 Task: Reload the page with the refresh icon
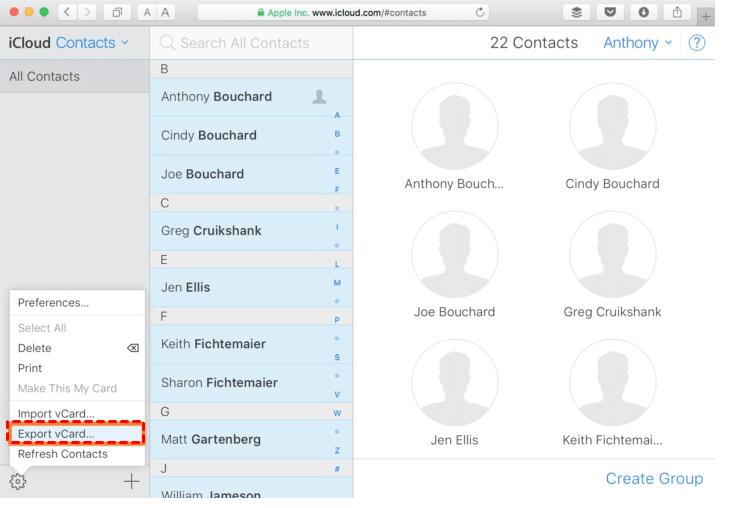point(479,12)
